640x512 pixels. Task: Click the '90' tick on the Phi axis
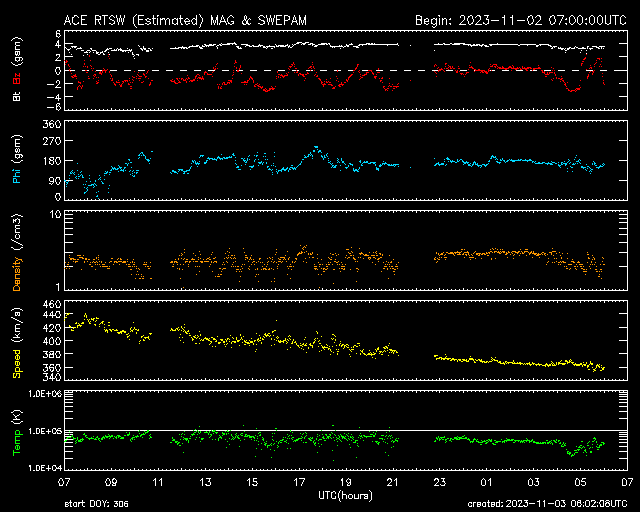pyautogui.click(x=55, y=180)
